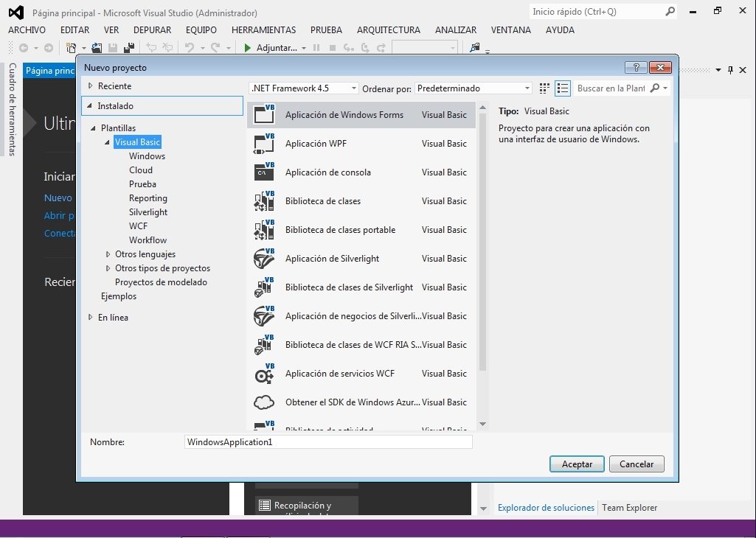Click the Cancelar button
This screenshot has width=756, height=538.
[x=637, y=464]
